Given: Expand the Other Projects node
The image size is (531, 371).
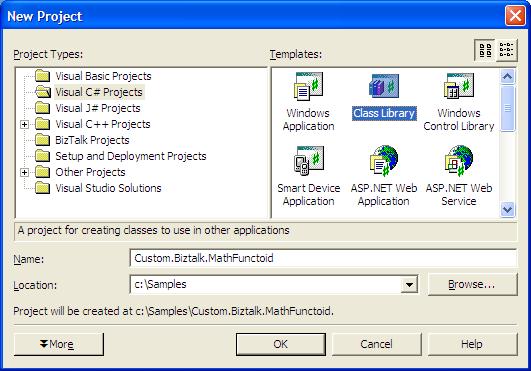Looking at the screenshot, I should 24,172.
